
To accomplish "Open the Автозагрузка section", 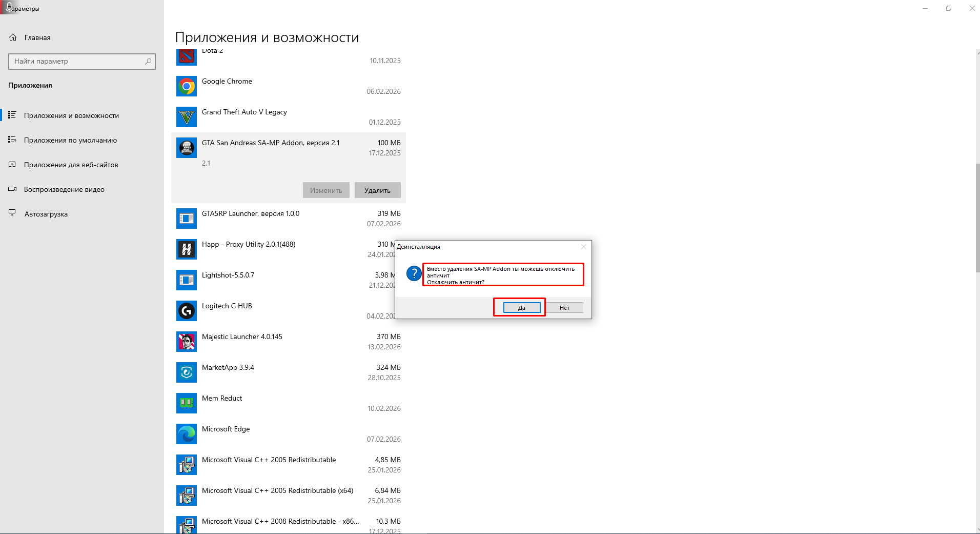I will [x=46, y=214].
